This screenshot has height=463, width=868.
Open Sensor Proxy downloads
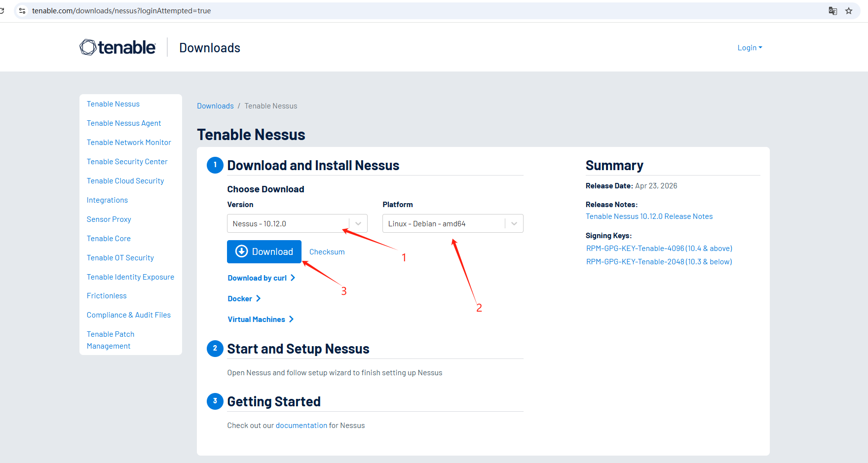(109, 219)
